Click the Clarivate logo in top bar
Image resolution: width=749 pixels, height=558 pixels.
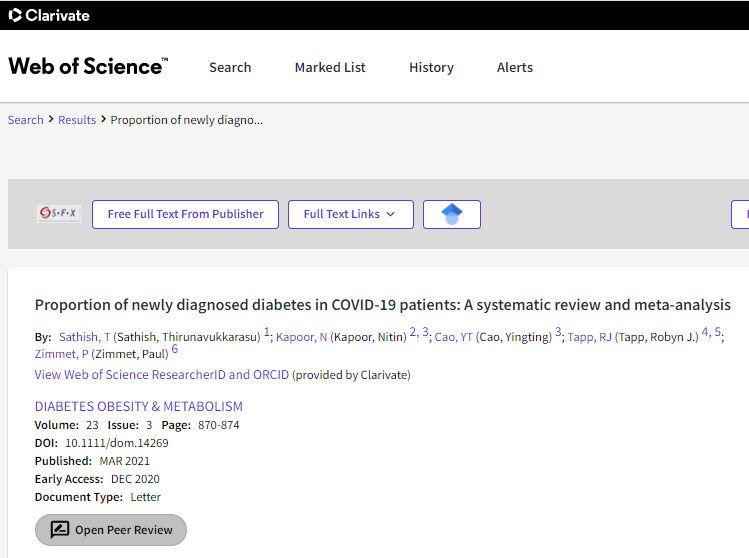pyautogui.click(x=50, y=15)
